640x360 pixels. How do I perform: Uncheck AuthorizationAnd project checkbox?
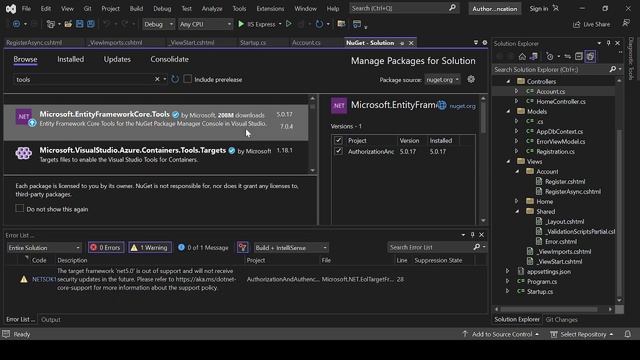coord(338,151)
